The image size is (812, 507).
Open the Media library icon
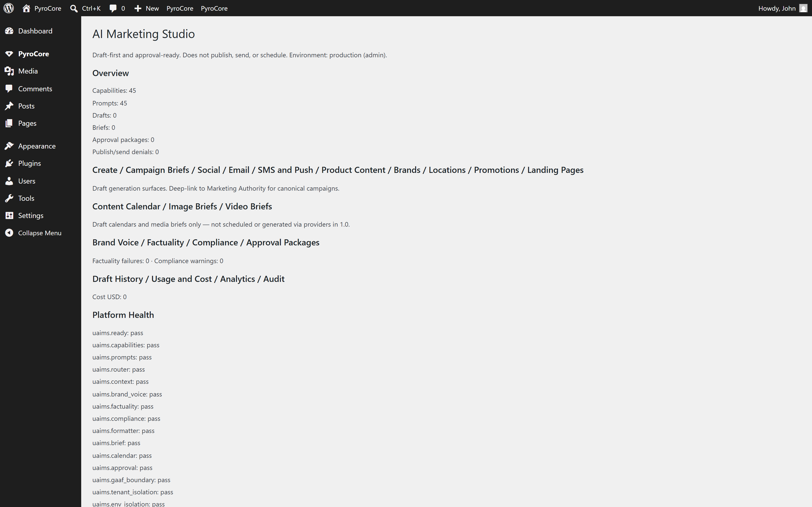(9, 71)
